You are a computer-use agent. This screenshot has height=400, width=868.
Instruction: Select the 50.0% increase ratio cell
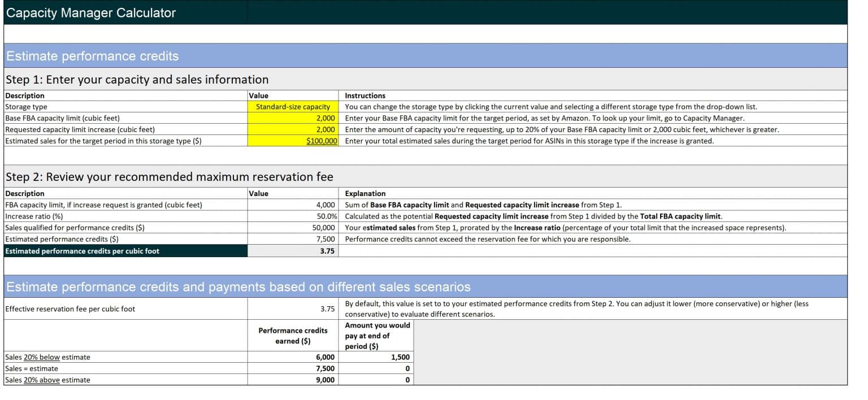(x=293, y=216)
